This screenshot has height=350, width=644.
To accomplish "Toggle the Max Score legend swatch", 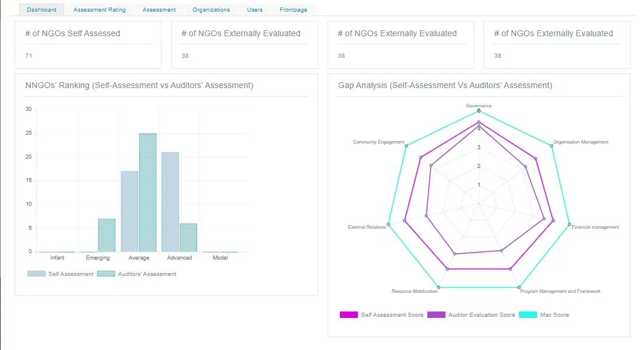I will click(528, 315).
